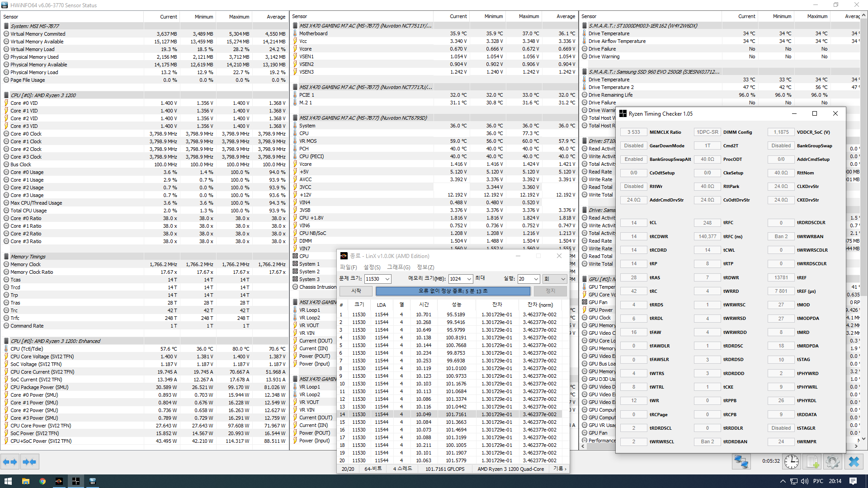
Task: Open the network remote monitoring icon
Action: click(741, 462)
